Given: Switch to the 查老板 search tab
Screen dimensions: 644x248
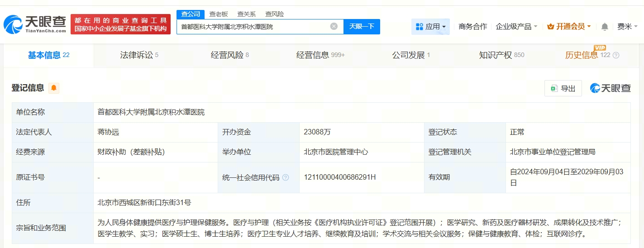Looking at the screenshot, I should [218, 14].
